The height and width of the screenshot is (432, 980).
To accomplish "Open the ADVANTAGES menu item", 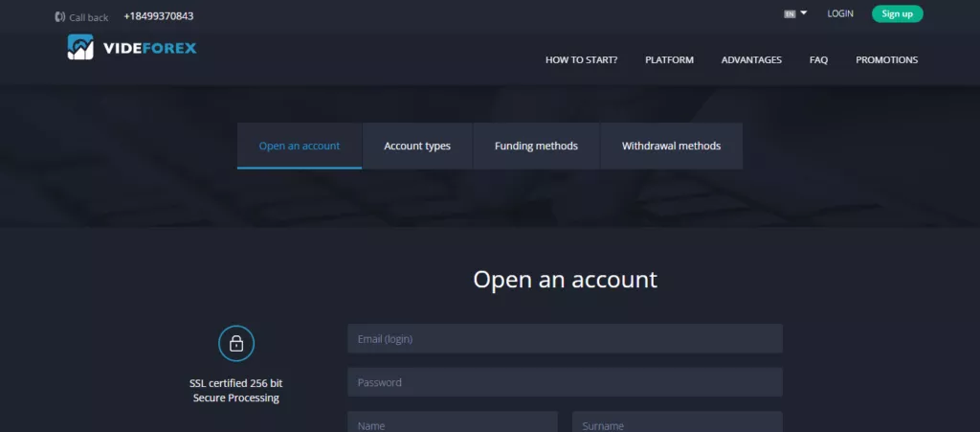I will (751, 60).
